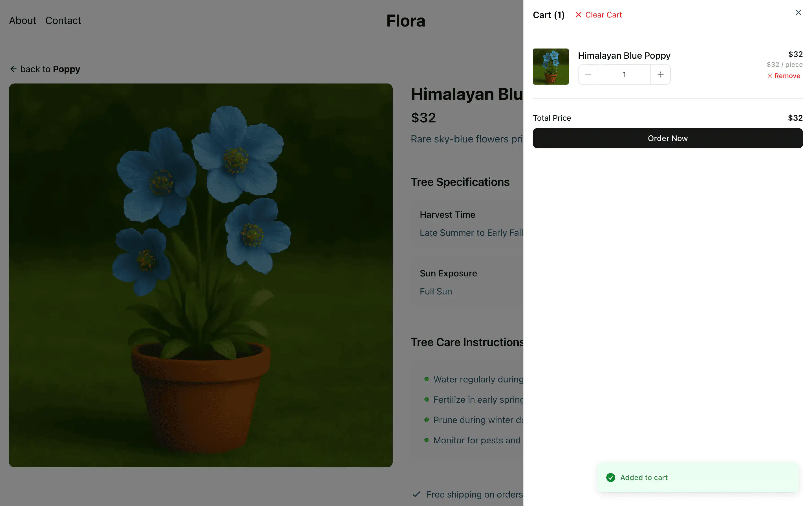Click the Himalayan Blue Poppy cart thumbnail
This screenshot has width=812, height=506.
pyautogui.click(x=550, y=66)
